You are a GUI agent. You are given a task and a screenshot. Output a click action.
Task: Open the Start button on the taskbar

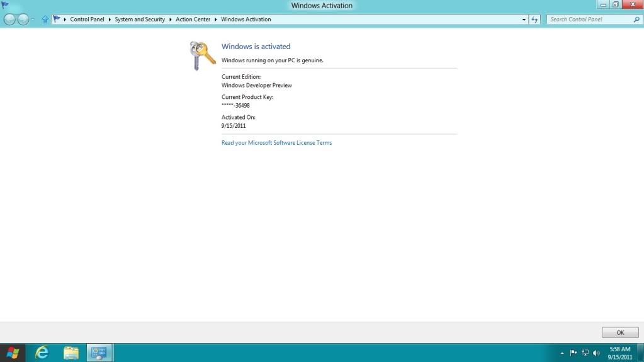point(13,353)
